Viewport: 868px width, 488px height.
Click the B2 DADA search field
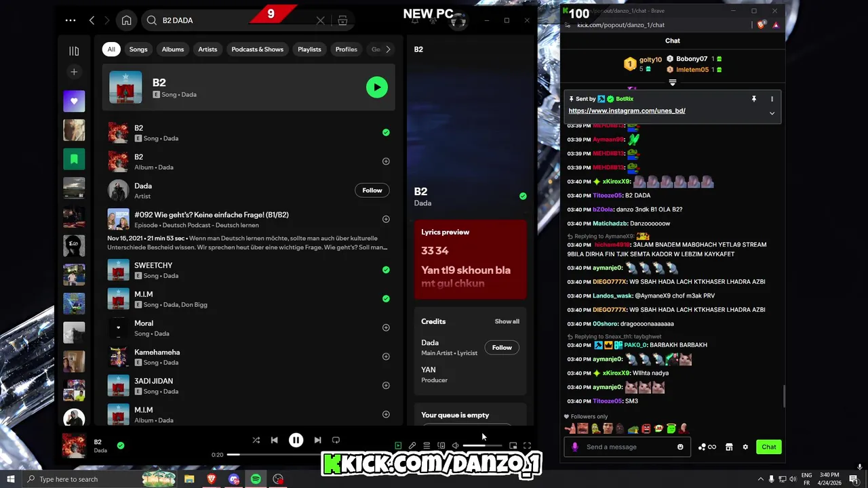237,20
